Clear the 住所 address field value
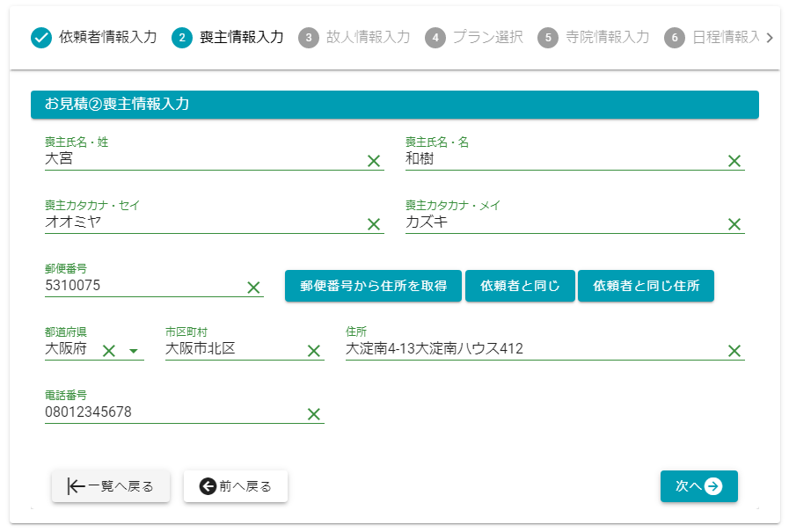 [734, 351]
